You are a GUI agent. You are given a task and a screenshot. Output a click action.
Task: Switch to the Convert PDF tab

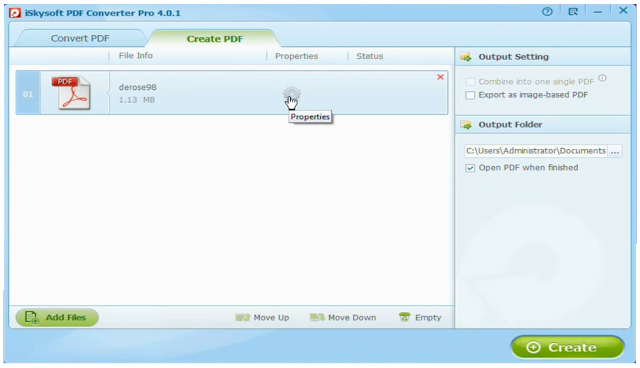coord(80,38)
